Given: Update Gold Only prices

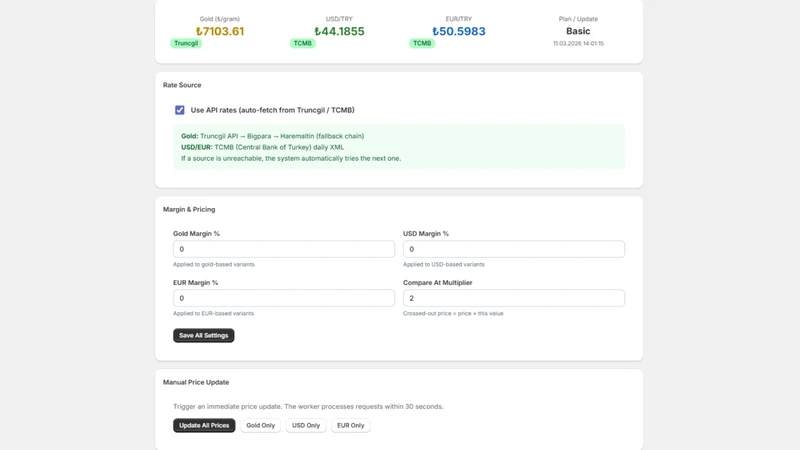Looking at the screenshot, I should tap(261, 425).
